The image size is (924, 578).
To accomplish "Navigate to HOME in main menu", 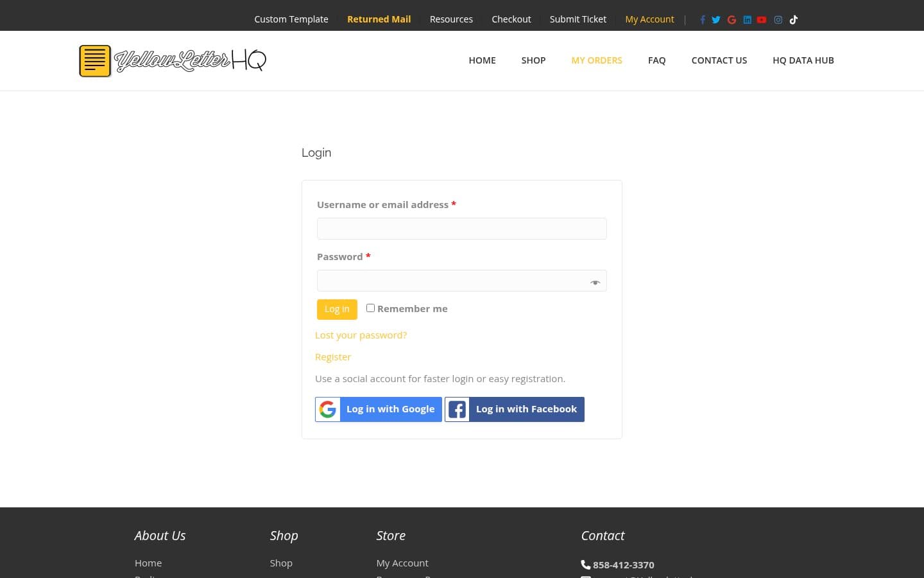I will tap(483, 60).
